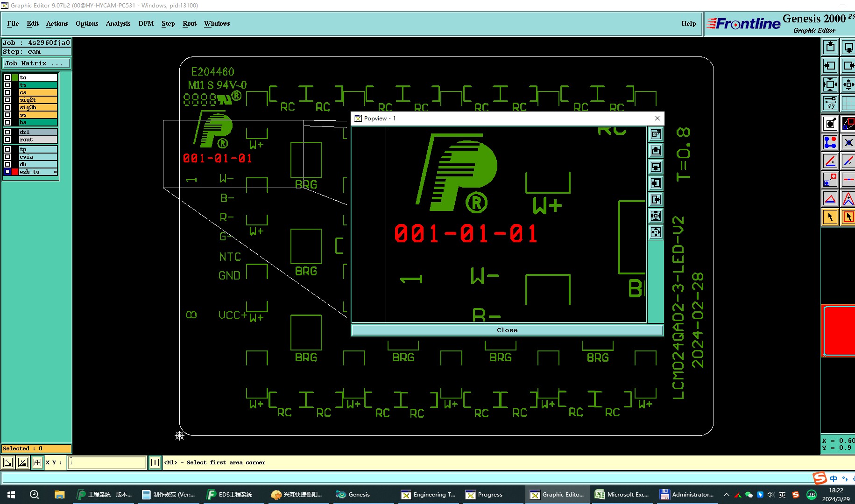
Task: Select the tp layer row
Action: point(38,149)
